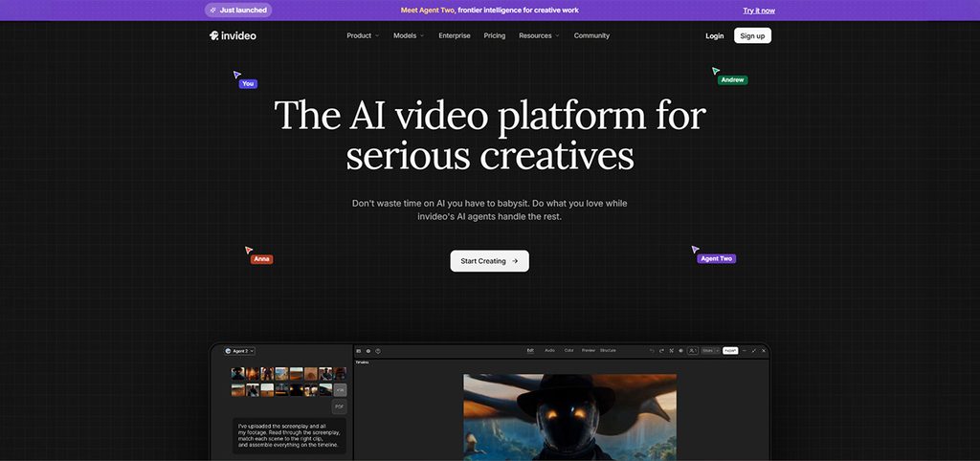The width and height of the screenshot is (980, 461).
Task: Click the Meet Agent Two banner text
Action: pos(489,10)
